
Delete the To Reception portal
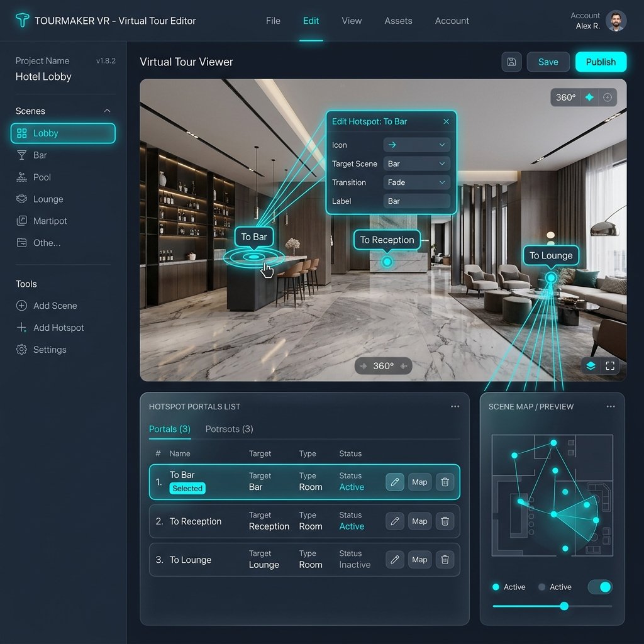pyautogui.click(x=445, y=521)
